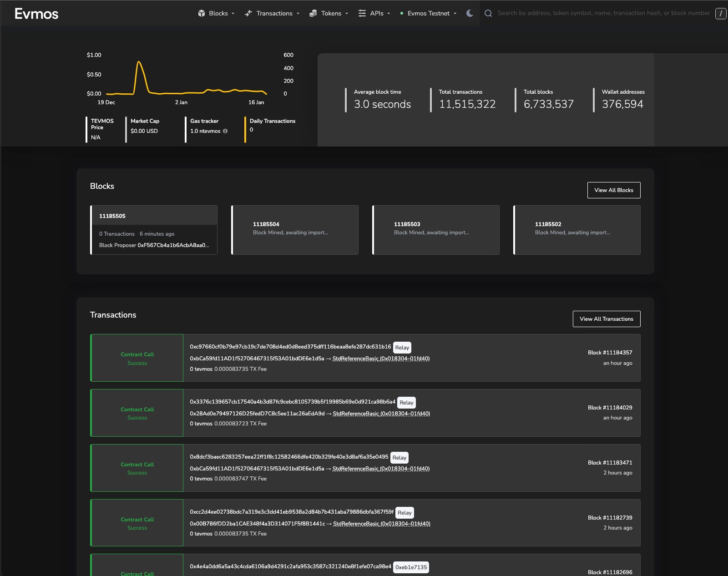This screenshot has width=728, height=576.
Task: Click View All Blocks button
Action: pos(614,190)
